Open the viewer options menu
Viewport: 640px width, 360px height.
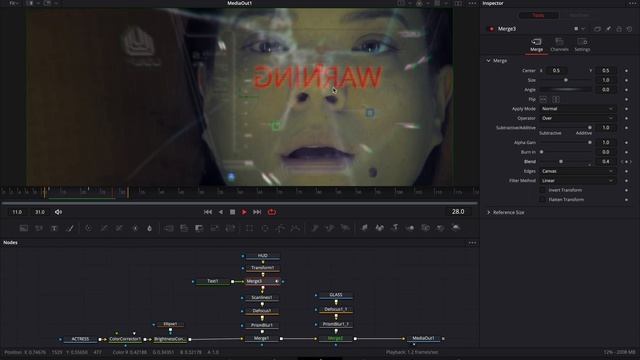[x=472, y=3]
